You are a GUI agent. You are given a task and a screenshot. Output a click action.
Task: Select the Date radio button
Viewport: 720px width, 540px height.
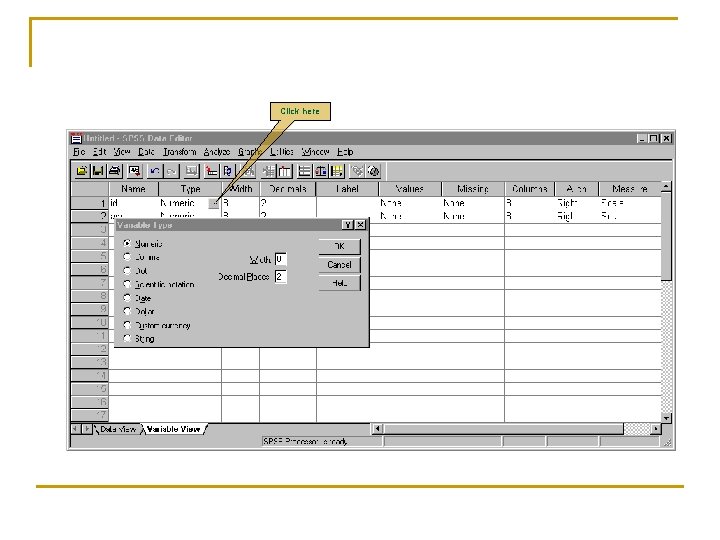coord(127,298)
